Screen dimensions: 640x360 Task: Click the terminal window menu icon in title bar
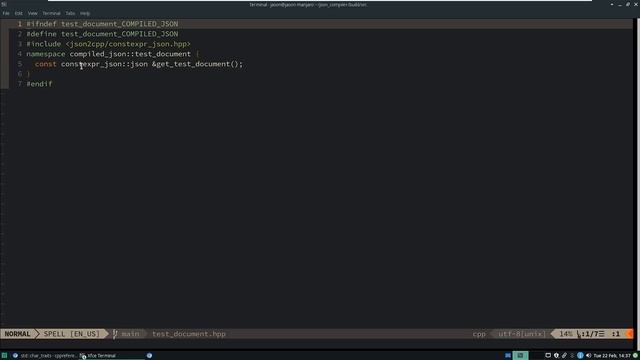[4, 4]
